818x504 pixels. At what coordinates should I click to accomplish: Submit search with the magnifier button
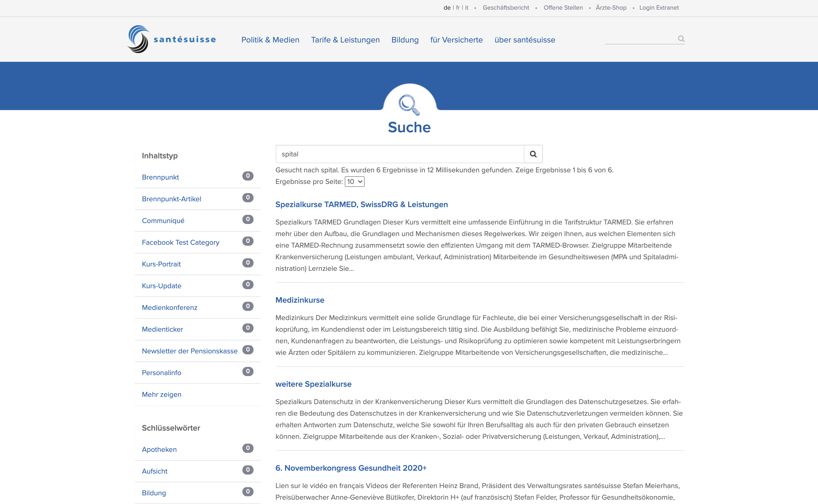(x=533, y=154)
